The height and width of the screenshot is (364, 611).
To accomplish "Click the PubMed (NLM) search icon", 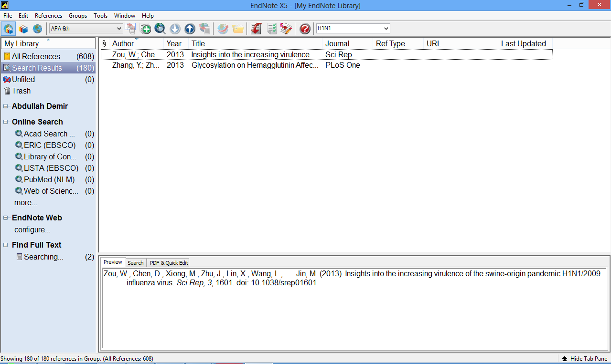I will [x=19, y=179].
